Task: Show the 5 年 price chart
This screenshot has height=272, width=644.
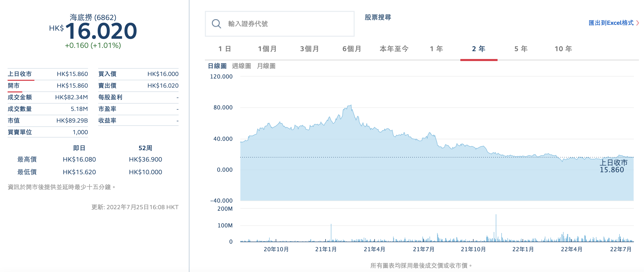Action: (x=521, y=49)
